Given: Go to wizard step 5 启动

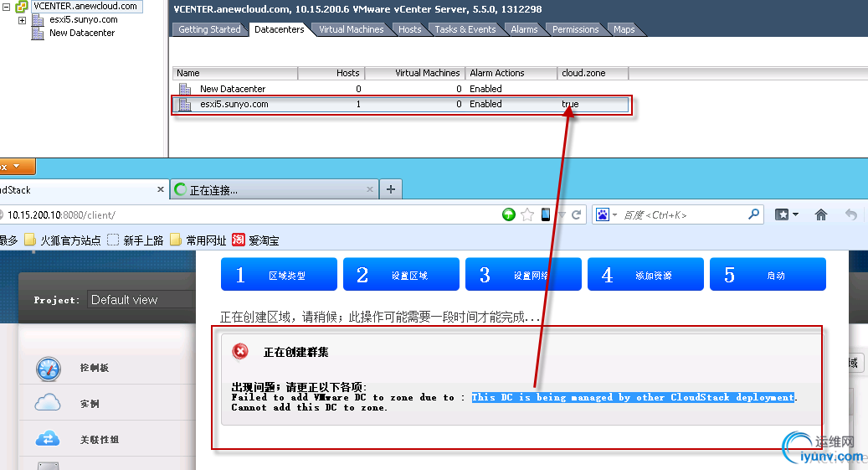Looking at the screenshot, I should 768,274.
